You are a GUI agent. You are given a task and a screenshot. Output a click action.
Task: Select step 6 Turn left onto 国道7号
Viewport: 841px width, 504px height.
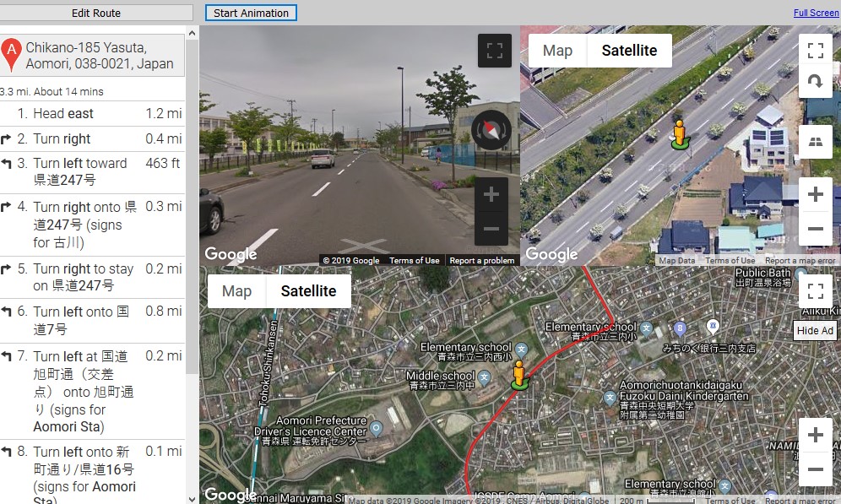click(92, 321)
